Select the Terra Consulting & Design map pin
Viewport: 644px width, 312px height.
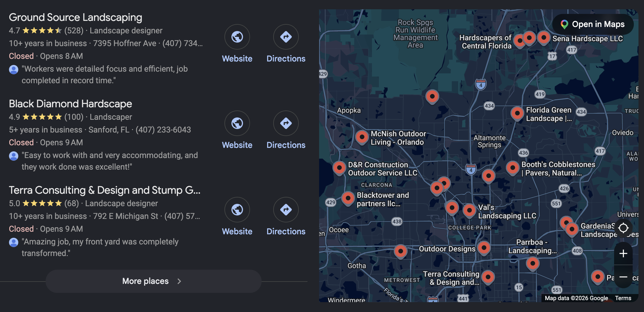click(488, 277)
